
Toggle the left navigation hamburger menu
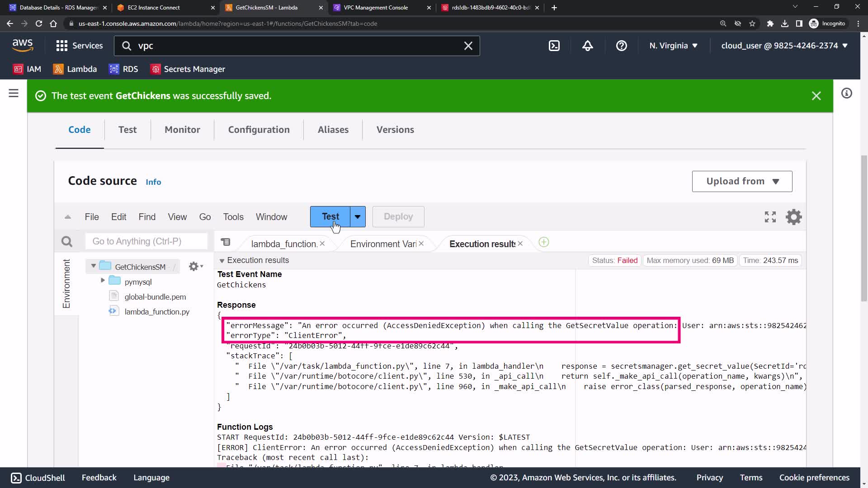(14, 94)
